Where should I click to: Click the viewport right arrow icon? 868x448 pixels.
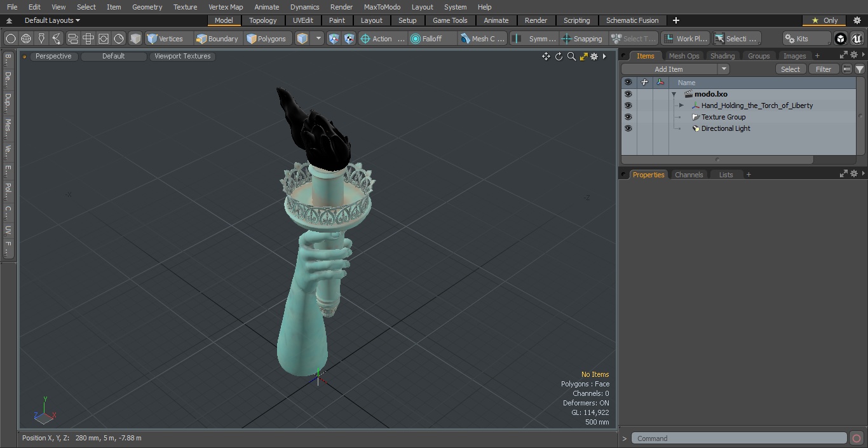click(x=604, y=57)
